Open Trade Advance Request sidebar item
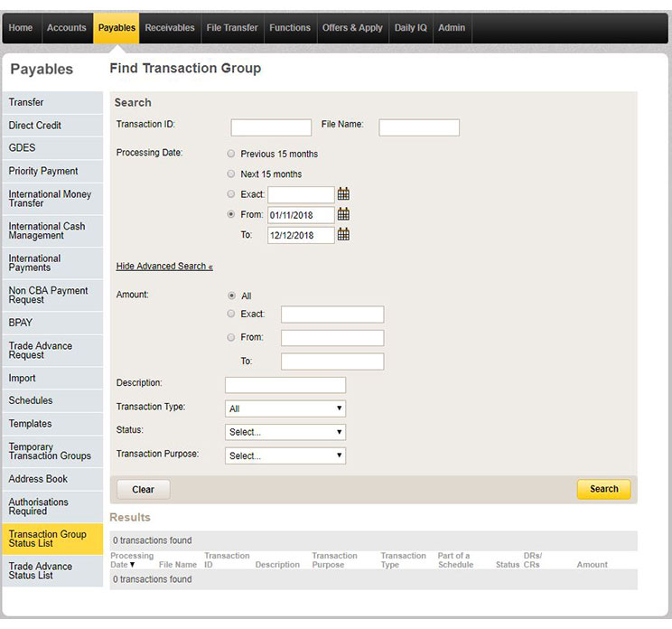 (52, 351)
